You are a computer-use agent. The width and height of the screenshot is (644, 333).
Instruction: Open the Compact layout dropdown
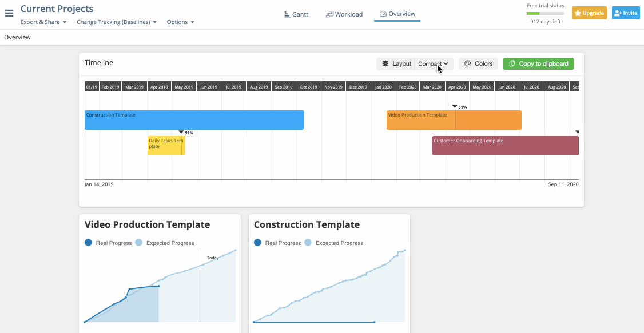pos(433,63)
